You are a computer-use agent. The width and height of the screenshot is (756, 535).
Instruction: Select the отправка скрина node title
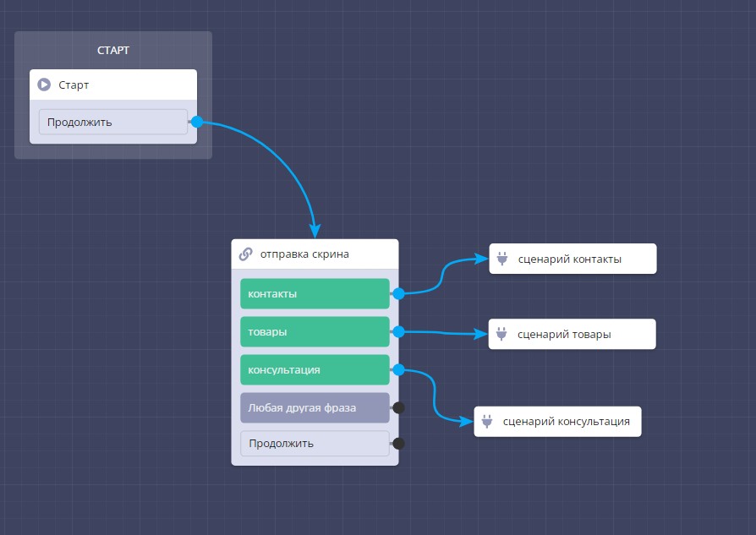point(304,254)
